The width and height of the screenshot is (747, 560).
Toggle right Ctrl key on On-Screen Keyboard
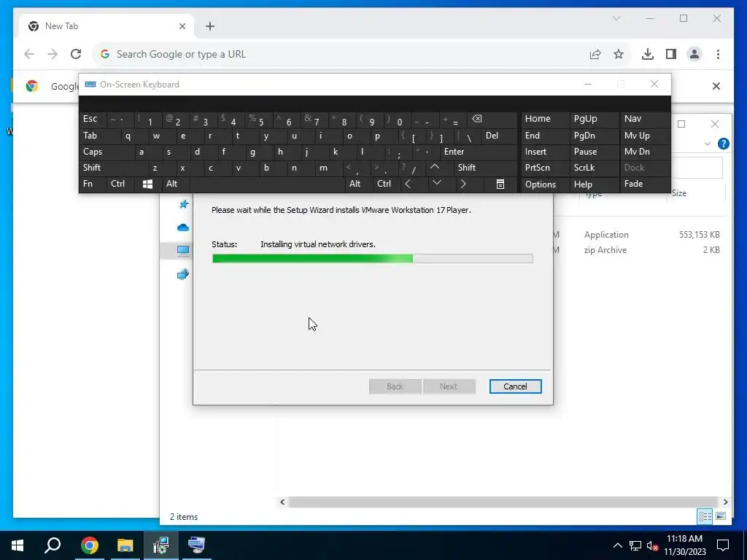tap(386, 184)
